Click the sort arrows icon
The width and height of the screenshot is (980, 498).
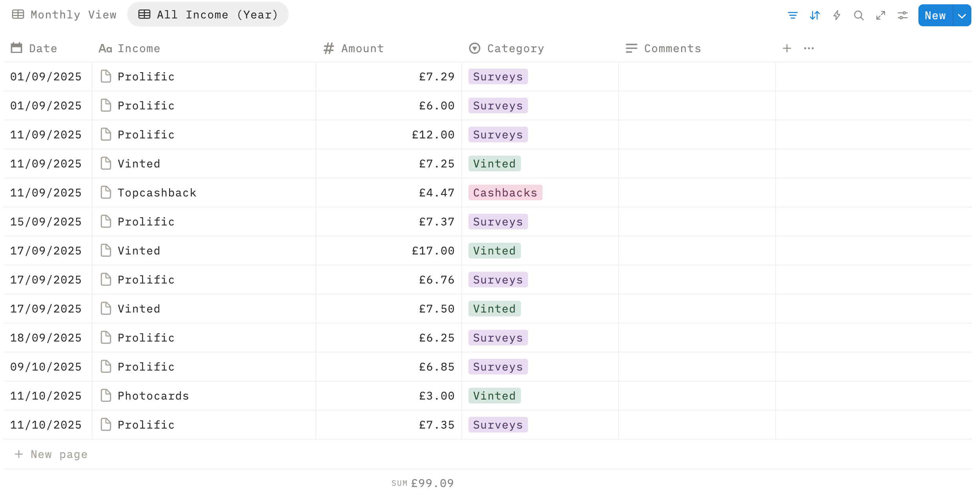pyautogui.click(x=814, y=15)
